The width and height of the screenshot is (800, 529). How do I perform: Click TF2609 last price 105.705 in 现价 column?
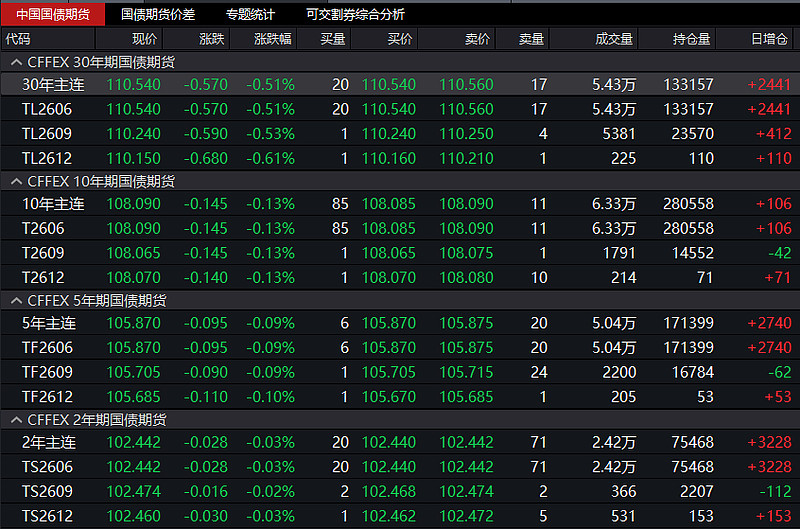pyautogui.click(x=134, y=372)
